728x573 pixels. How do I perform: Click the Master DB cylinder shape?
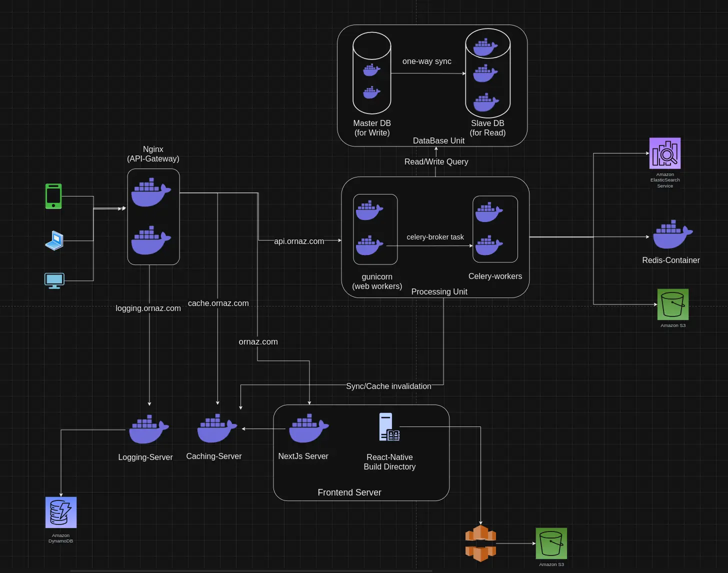(x=372, y=73)
